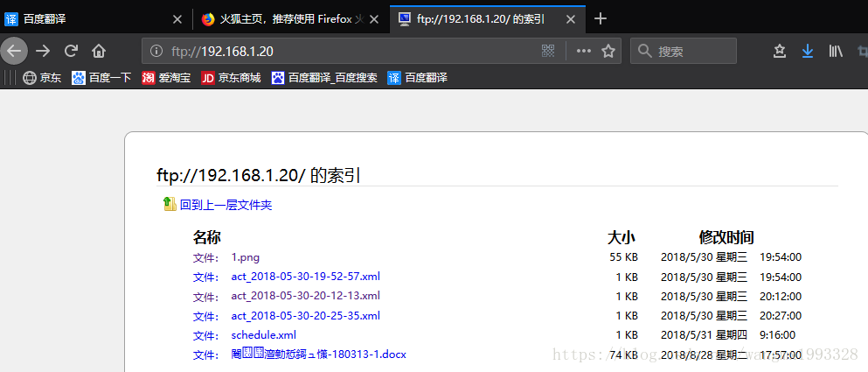Open the 京东商城 bookmark
The height and width of the screenshot is (372, 868).
click(232, 78)
